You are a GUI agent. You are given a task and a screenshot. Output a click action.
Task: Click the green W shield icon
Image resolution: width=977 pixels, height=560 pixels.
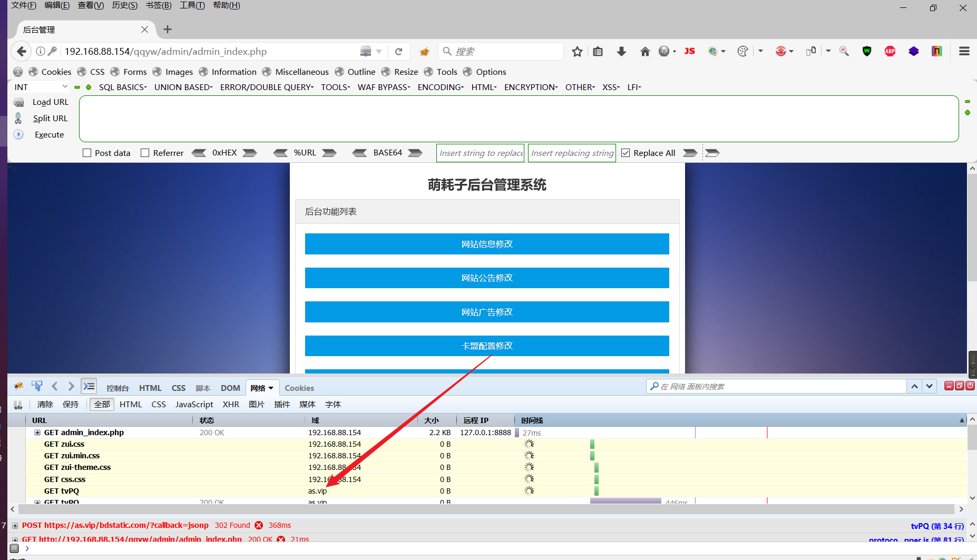coord(867,51)
